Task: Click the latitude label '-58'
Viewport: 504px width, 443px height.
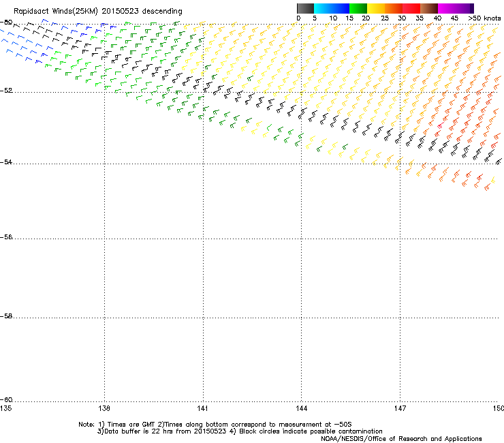Action: (6, 316)
